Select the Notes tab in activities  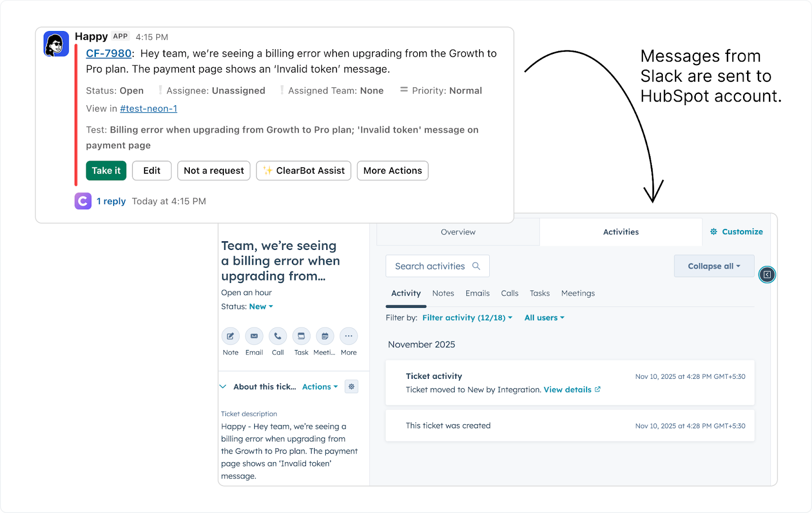tap(443, 293)
